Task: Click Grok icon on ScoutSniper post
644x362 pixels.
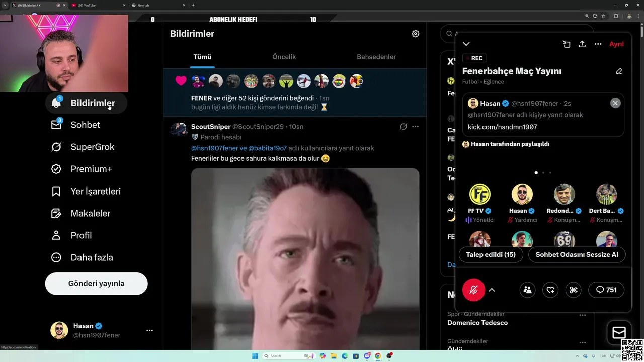Action: [403, 127]
